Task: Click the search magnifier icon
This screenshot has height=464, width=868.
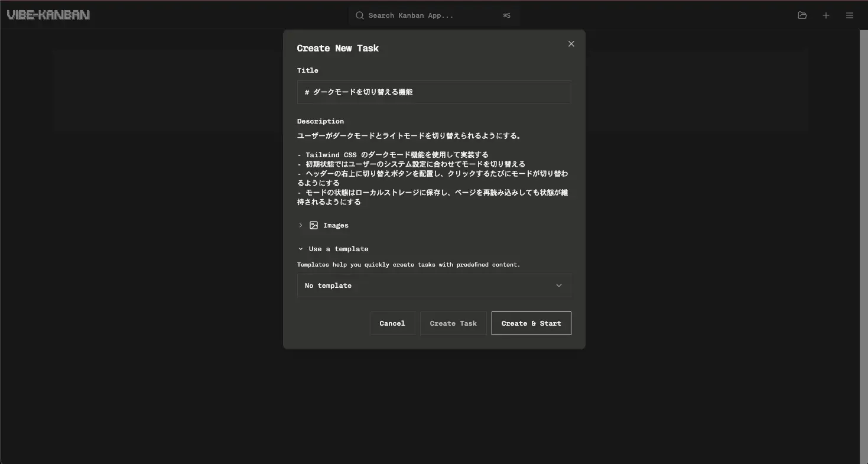Action: (359, 15)
